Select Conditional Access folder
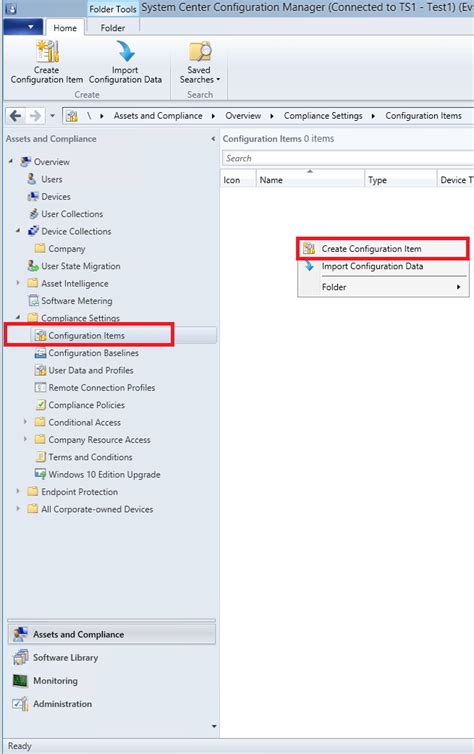Image resolution: width=474 pixels, height=754 pixels. 40,422
